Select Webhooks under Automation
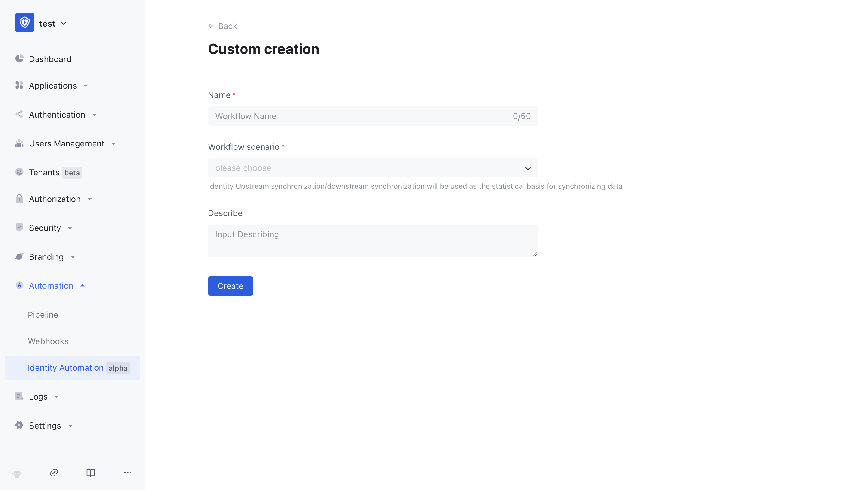The image size is (868, 490). pyautogui.click(x=48, y=341)
